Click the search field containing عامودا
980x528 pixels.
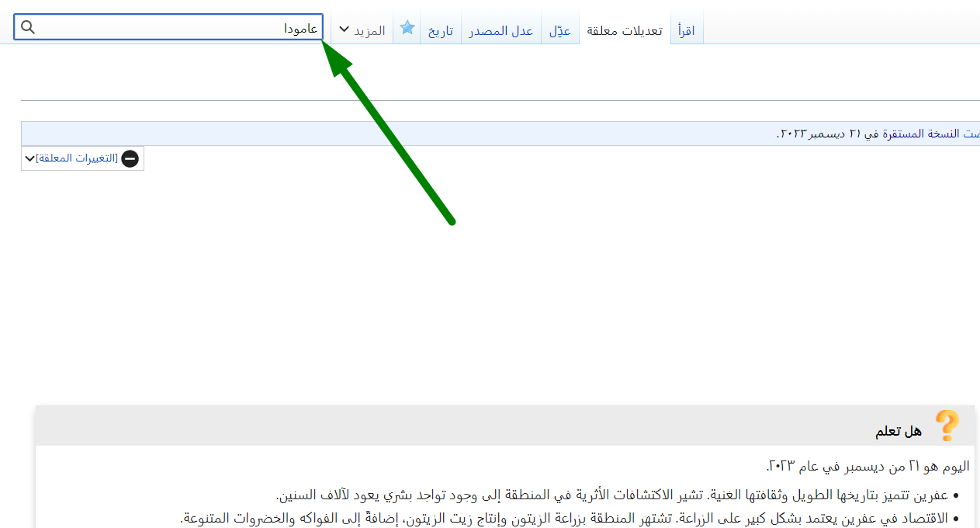pyautogui.click(x=168, y=27)
